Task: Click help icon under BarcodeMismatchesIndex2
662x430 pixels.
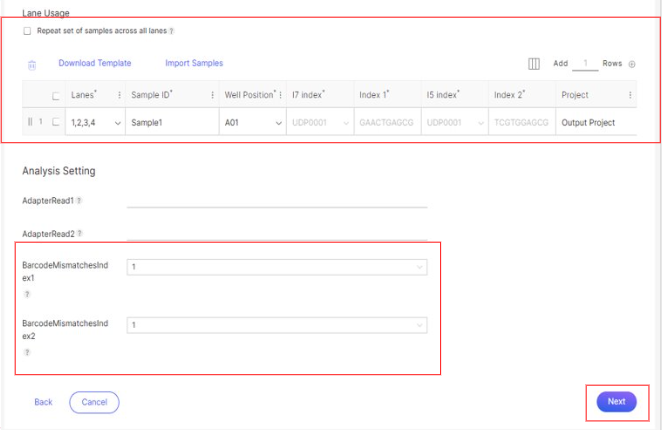Action: click(27, 352)
